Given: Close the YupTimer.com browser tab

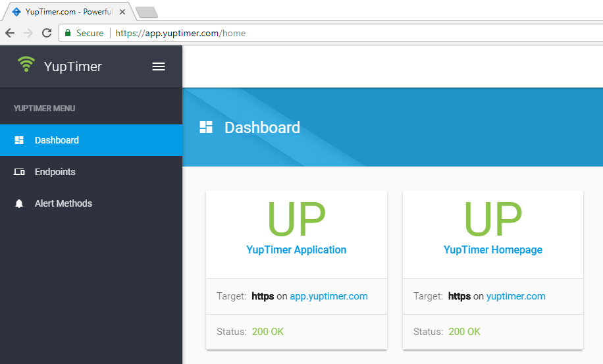Looking at the screenshot, I should click(x=122, y=12).
